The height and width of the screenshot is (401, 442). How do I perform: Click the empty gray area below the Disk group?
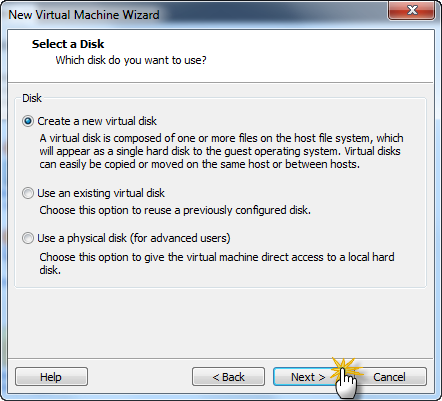click(x=220, y=323)
